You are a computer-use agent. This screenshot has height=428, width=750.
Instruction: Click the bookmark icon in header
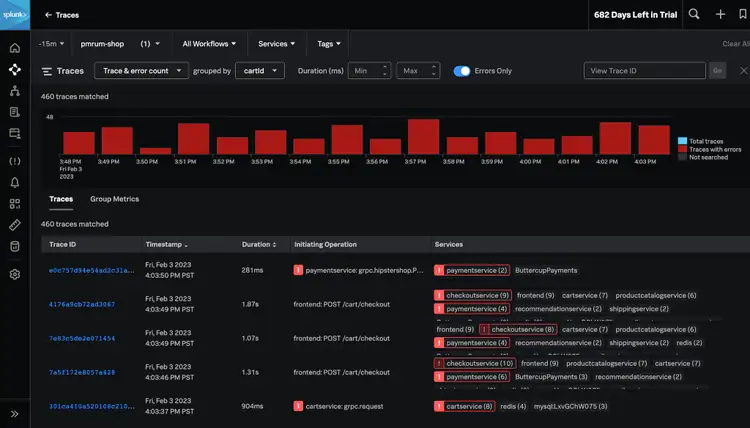[741, 15]
